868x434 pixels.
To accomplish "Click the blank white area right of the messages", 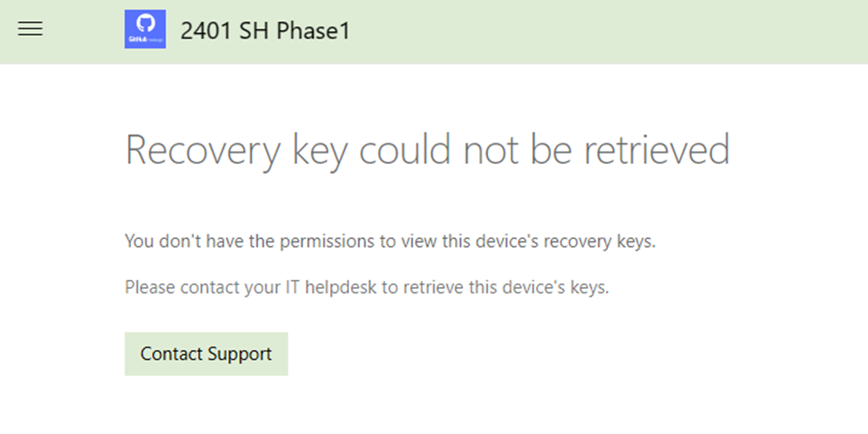I will (766, 267).
